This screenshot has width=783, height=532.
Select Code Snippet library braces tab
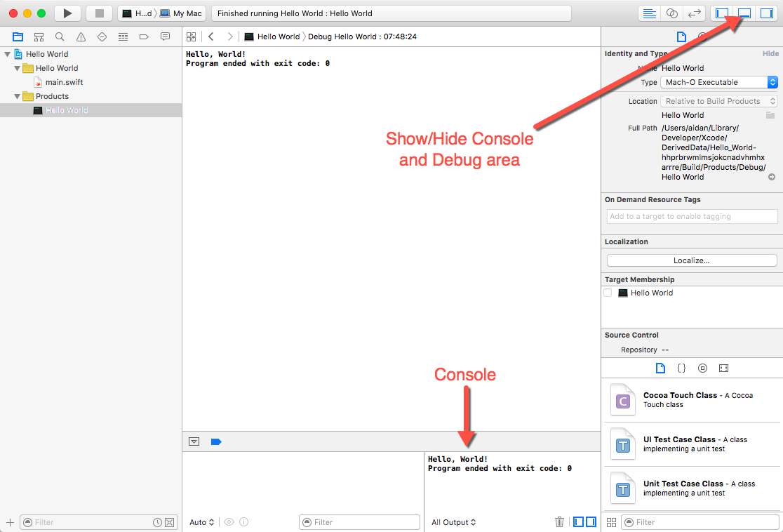pos(681,368)
